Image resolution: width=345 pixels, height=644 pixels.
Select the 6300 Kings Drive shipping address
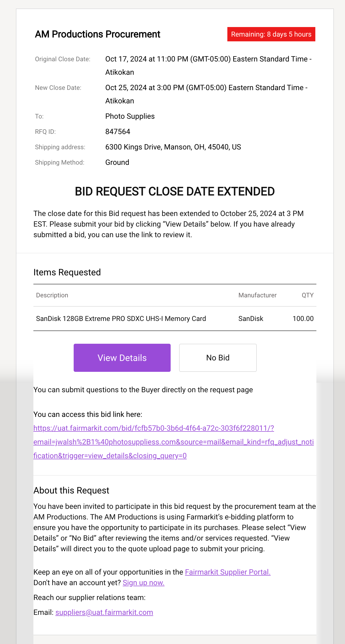tap(173, 147)
